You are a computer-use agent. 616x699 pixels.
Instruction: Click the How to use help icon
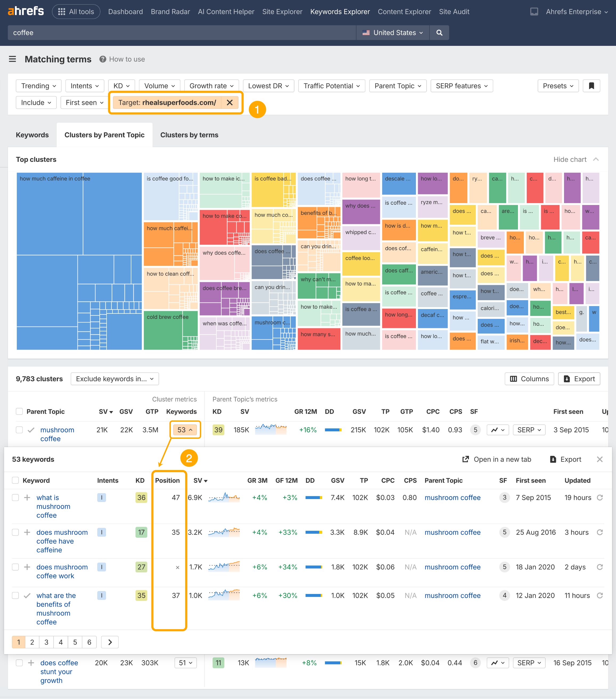[x=103, y=59]
